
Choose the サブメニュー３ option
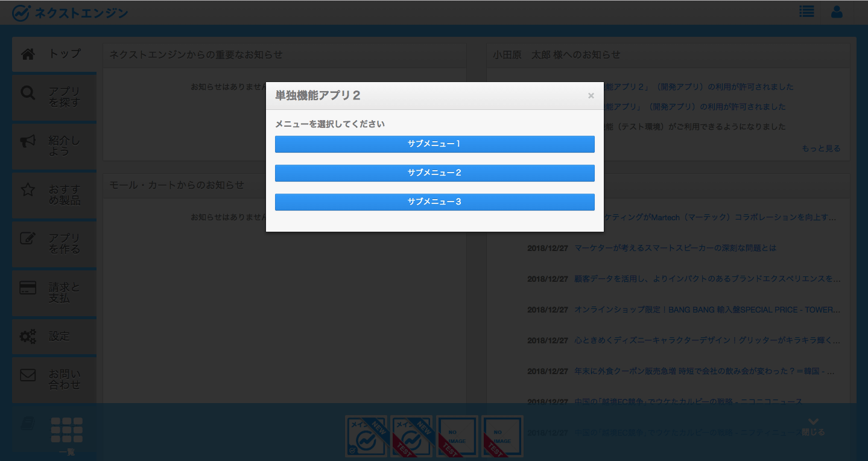point(434,202)
